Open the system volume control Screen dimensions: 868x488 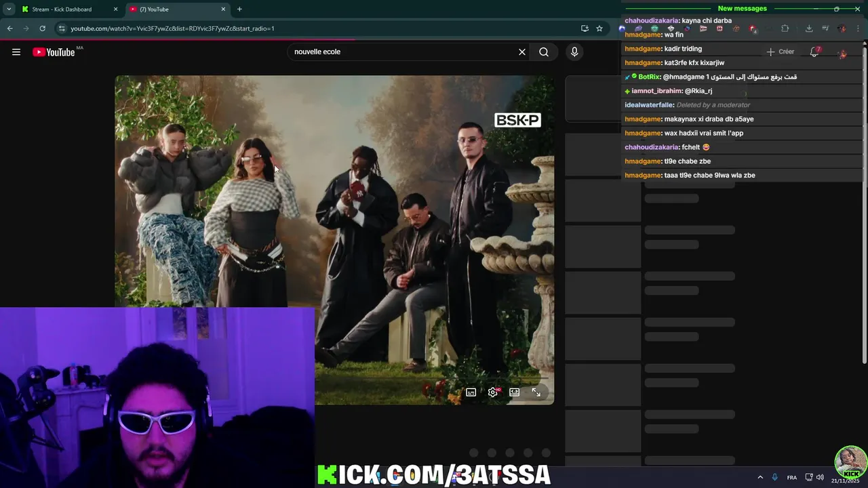(820, 478)
